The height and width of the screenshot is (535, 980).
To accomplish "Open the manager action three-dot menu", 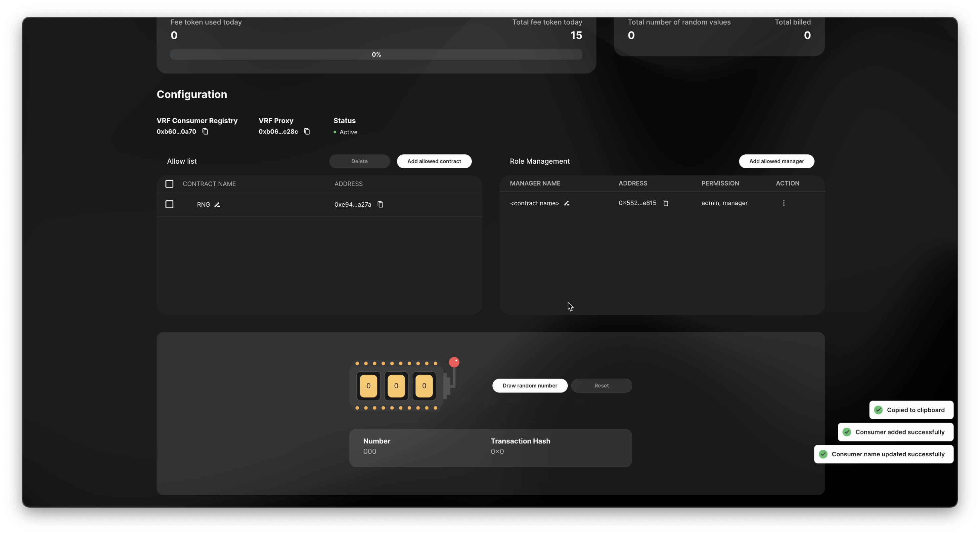I will [784, 203].
